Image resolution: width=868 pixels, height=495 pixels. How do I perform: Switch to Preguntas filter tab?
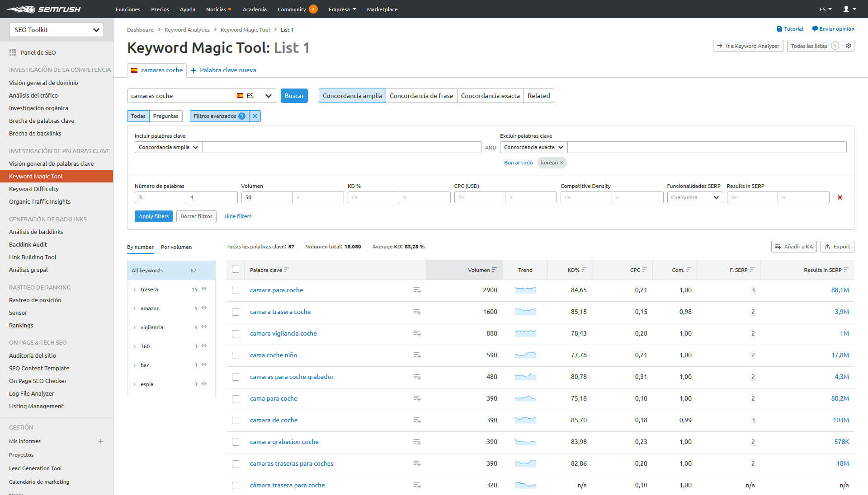pyautogui.click(x=166, y=116)
